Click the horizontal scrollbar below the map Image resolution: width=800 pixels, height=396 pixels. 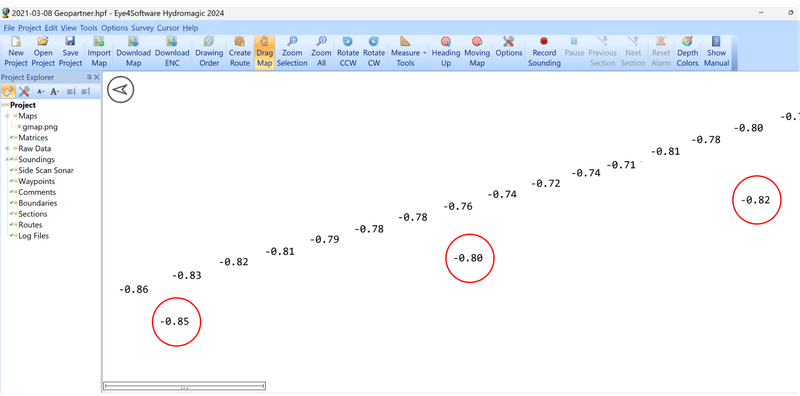[x=184, y=386]
